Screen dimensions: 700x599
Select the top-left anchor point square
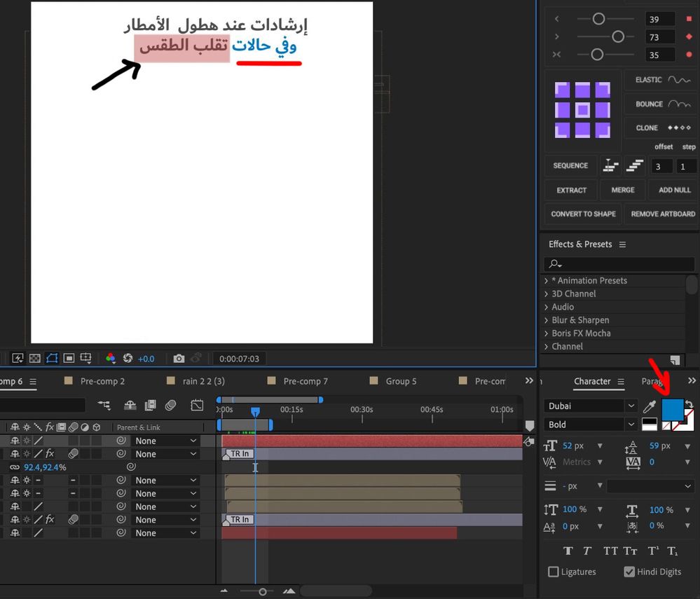click(562, 90)
